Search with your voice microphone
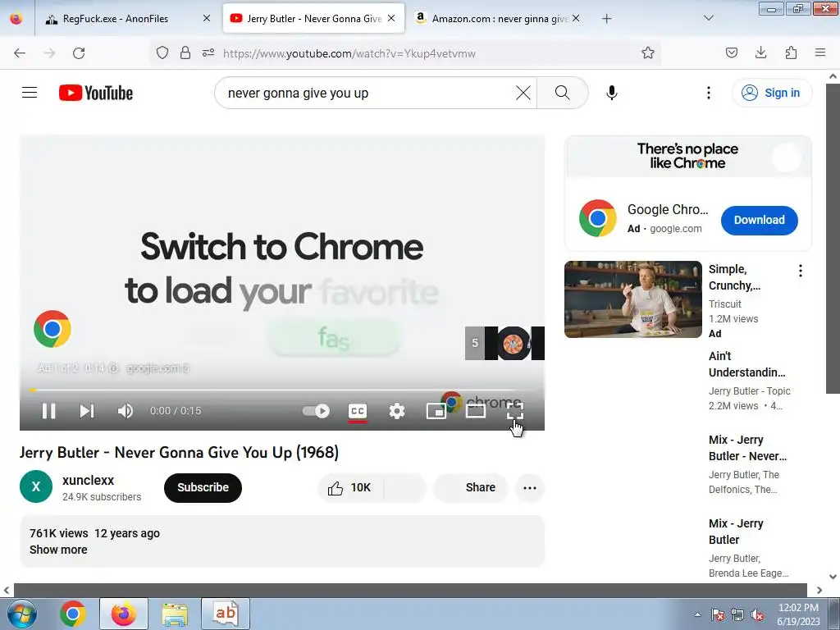The height and width of the screenshot is (630, 840). point(612,93)
